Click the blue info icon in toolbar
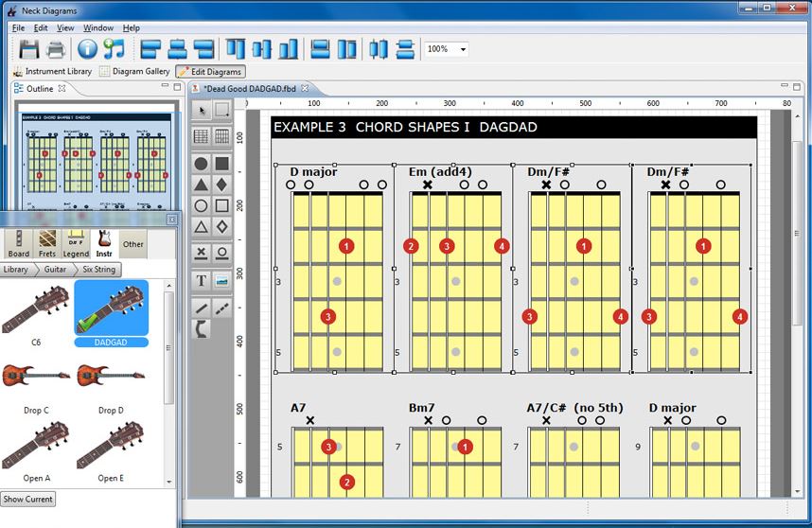This screenshot has width=812, height=528. pos(88,49)
